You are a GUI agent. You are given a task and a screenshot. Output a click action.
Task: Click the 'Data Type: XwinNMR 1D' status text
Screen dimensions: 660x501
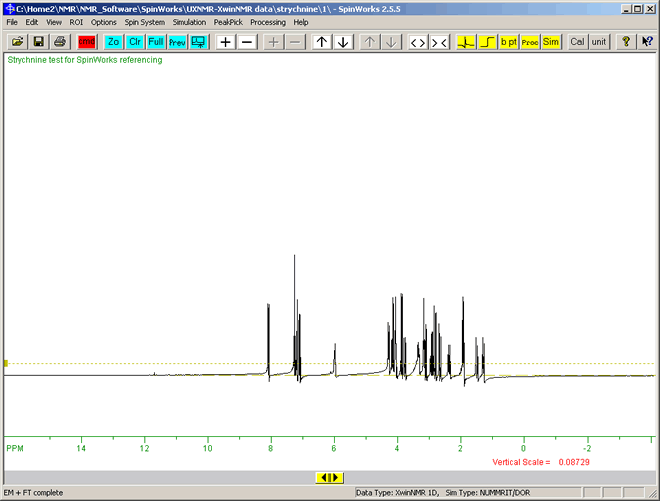(397, 493)
